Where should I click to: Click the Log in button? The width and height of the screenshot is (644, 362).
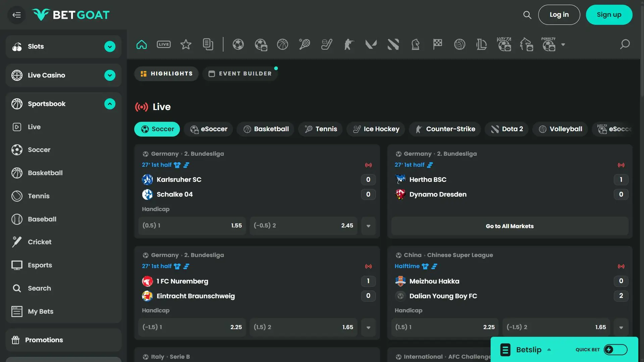[559, 15]
